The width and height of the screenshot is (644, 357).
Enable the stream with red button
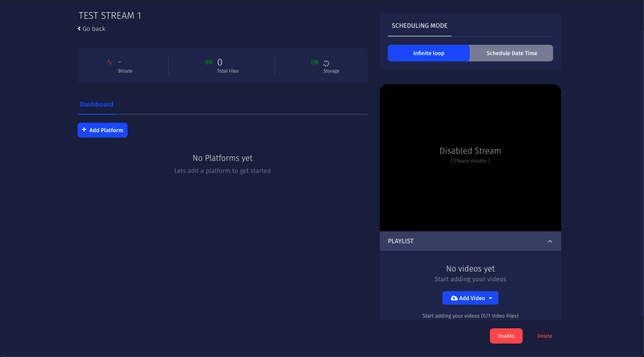pos(506,336)
